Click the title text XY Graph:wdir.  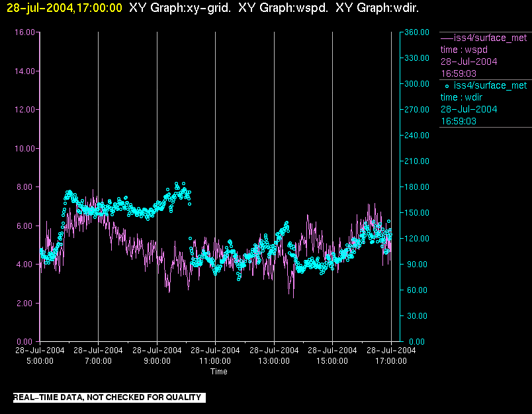[377, 8]
